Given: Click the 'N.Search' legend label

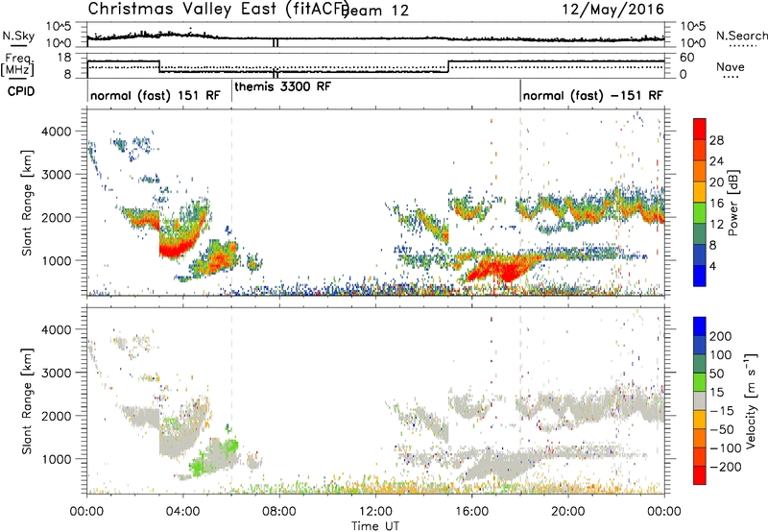Looking at the screenshot, I should tap(741, 36).
